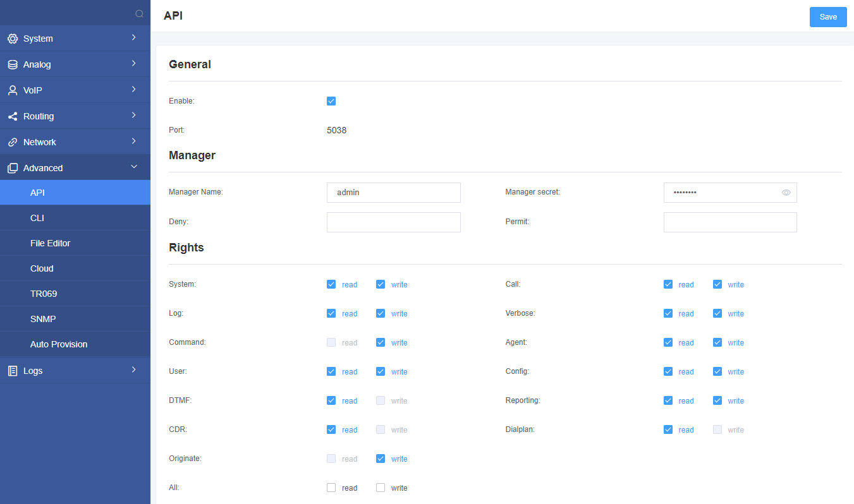Image resolution: width=854 pixels, height=504 pixels.
Task: Uncheck Config read permission
Action: coord(668,371)
